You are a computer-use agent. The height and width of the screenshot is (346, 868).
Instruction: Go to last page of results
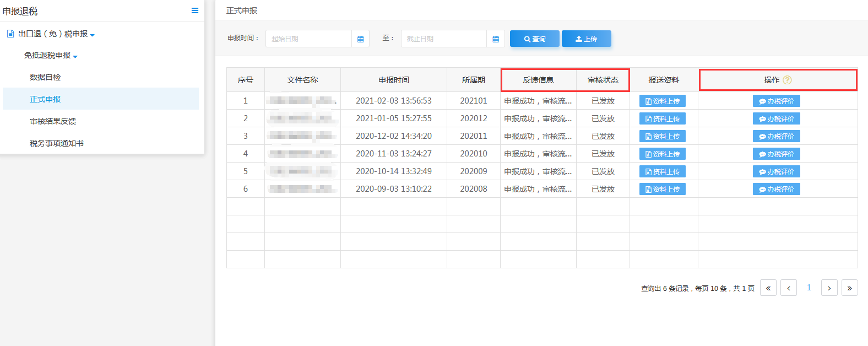click(850, 288)
